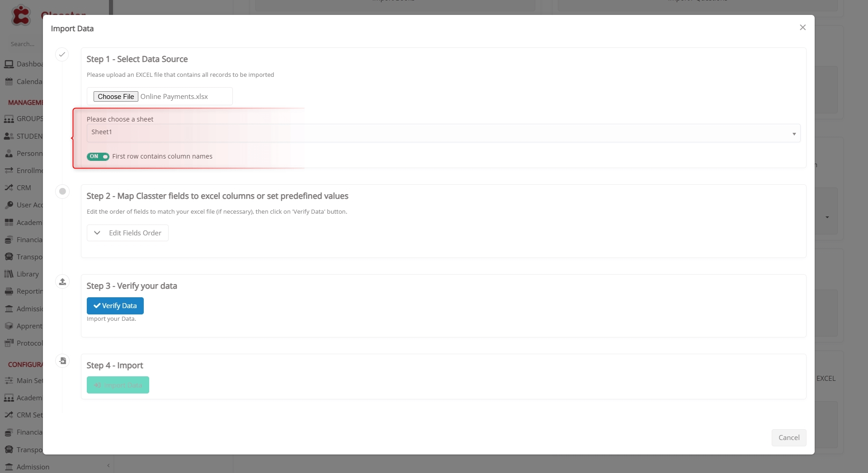868x473 pixels.
Task: Click Choose File to upload Excel
Action: tap(116, 96)
